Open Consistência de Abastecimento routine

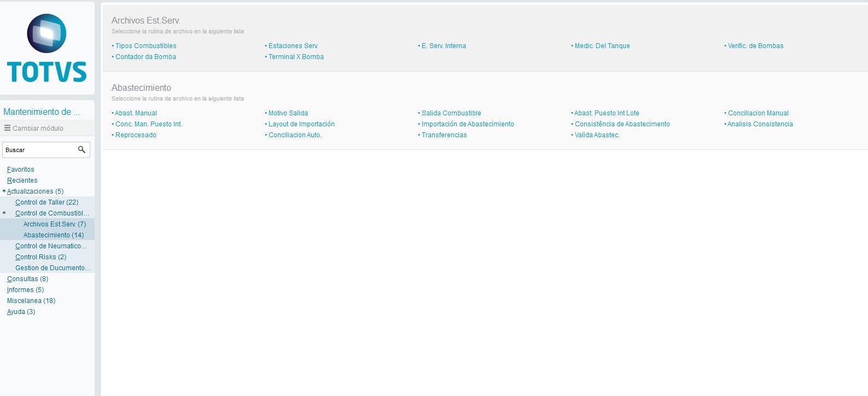coord(622,124)
